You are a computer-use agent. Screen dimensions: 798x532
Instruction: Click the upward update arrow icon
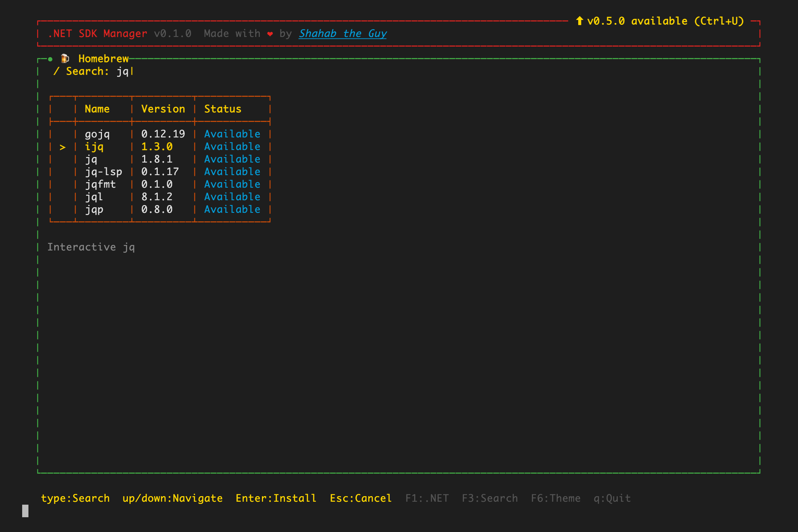(580, 21)
